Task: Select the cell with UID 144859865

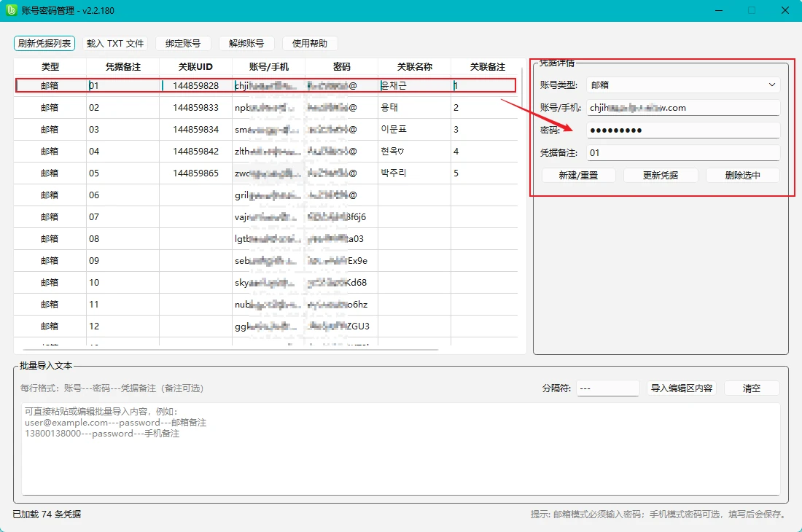Action: click(195, 173)
